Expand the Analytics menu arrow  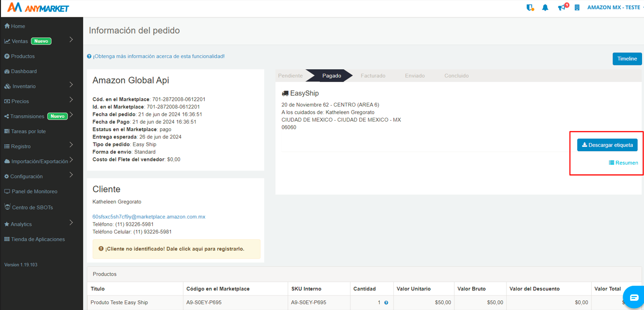(71, 223)
